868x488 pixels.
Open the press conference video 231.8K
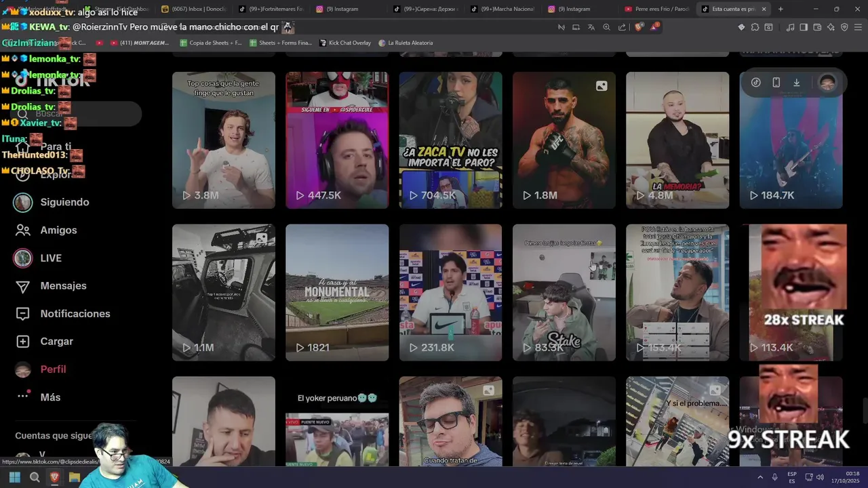click(x=450, y=293)
